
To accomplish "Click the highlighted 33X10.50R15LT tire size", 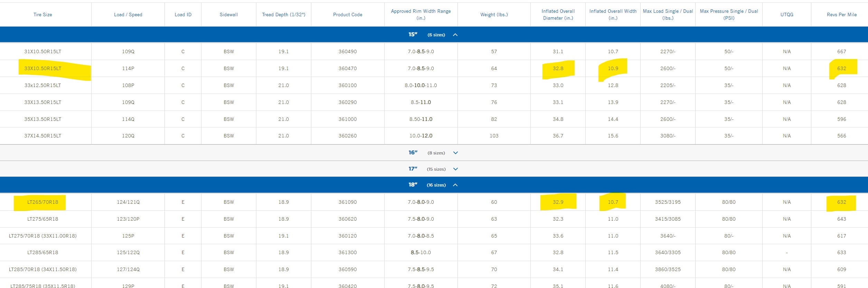I will tap(43, 68).
